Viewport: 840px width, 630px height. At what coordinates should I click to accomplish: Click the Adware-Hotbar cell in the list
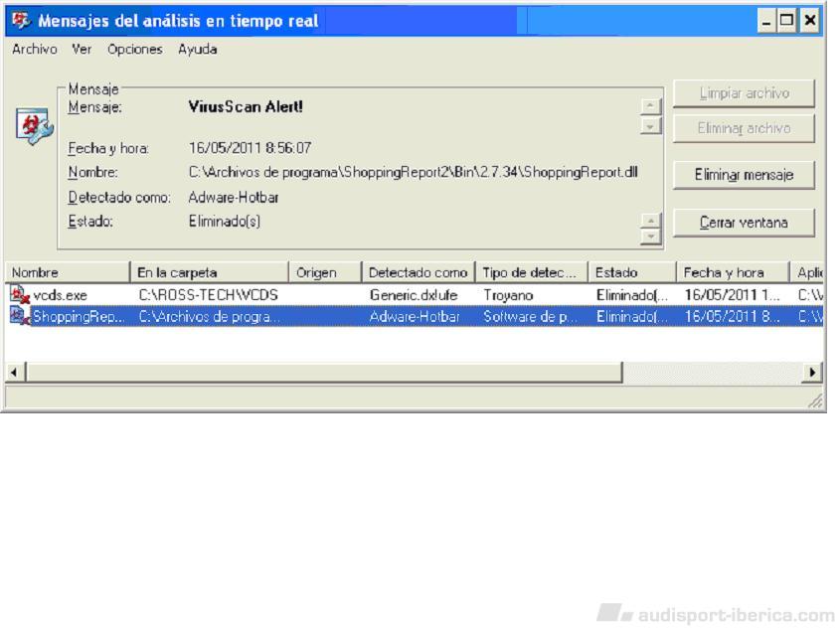(x=415, y=317)
